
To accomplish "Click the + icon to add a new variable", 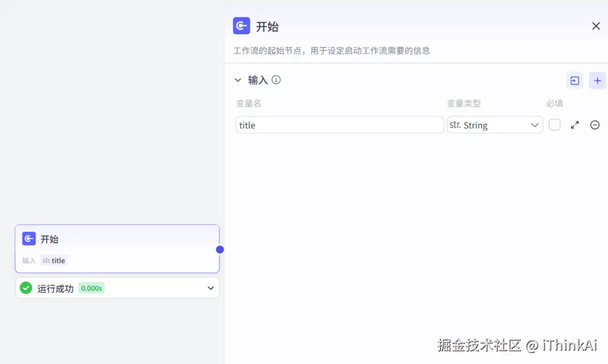I will (x=597, y=80).
